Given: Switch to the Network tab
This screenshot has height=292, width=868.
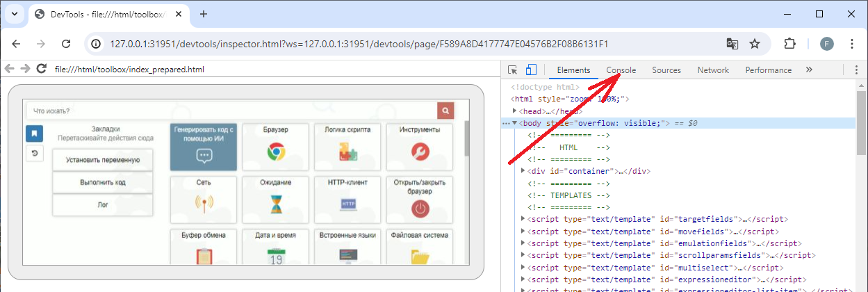Looking at the screenshot, I should [x=713, y=70].
